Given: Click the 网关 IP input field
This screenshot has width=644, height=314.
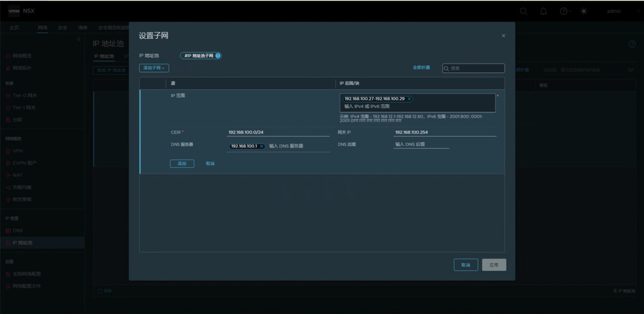Looking at the screenshot, I should (x=445, y=132).
